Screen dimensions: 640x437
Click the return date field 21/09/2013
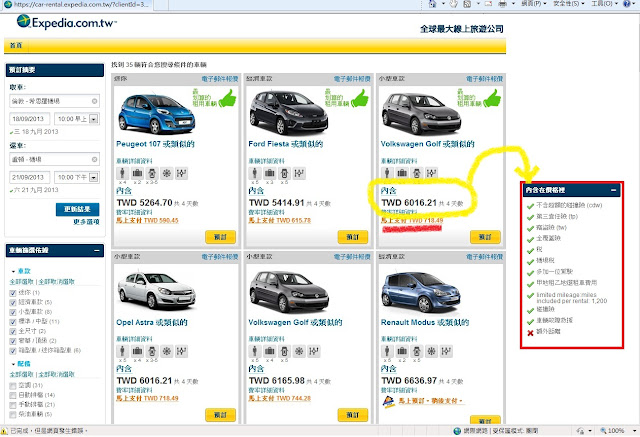29,177
